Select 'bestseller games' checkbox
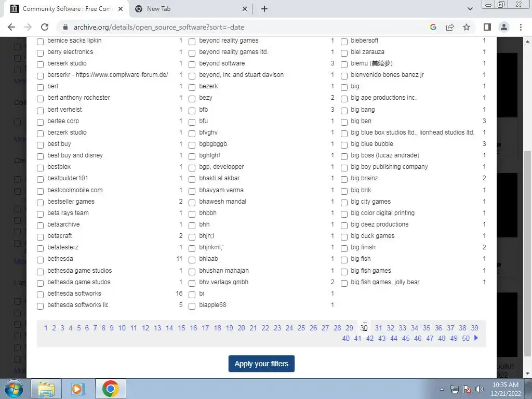The height and width of the screenshot is (399, 532). point(40,203)
